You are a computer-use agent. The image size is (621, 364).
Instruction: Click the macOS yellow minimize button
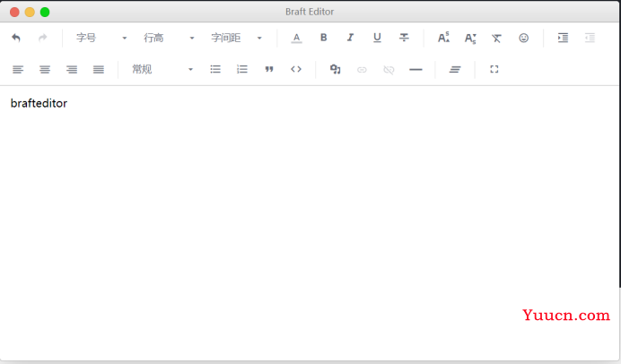pyautogui.click(x=30, y=13)
